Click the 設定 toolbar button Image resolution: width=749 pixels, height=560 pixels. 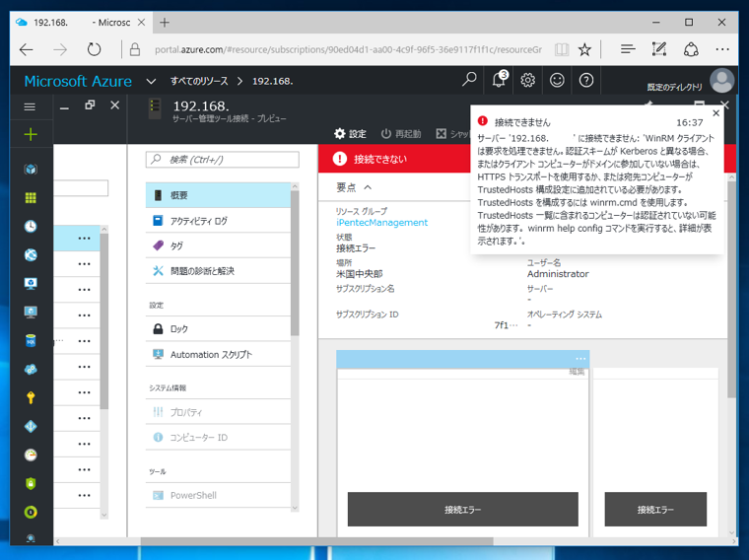350,134
